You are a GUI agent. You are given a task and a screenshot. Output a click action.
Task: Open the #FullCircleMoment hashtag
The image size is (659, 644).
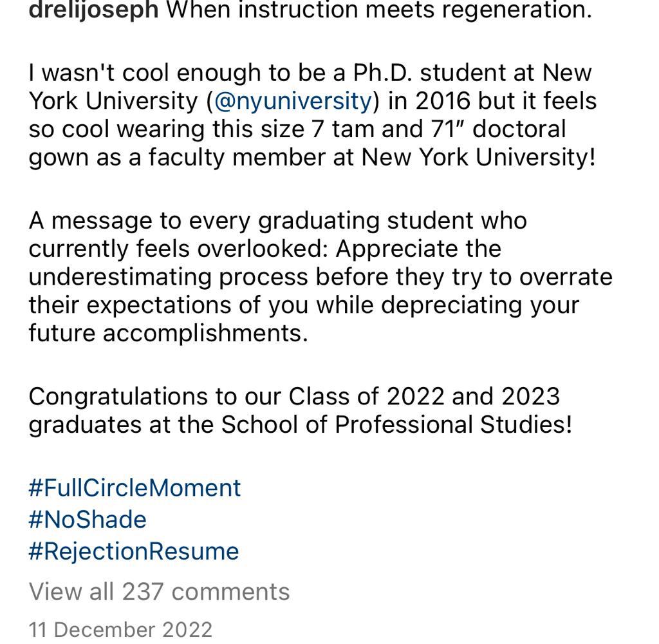coord(135,488)
